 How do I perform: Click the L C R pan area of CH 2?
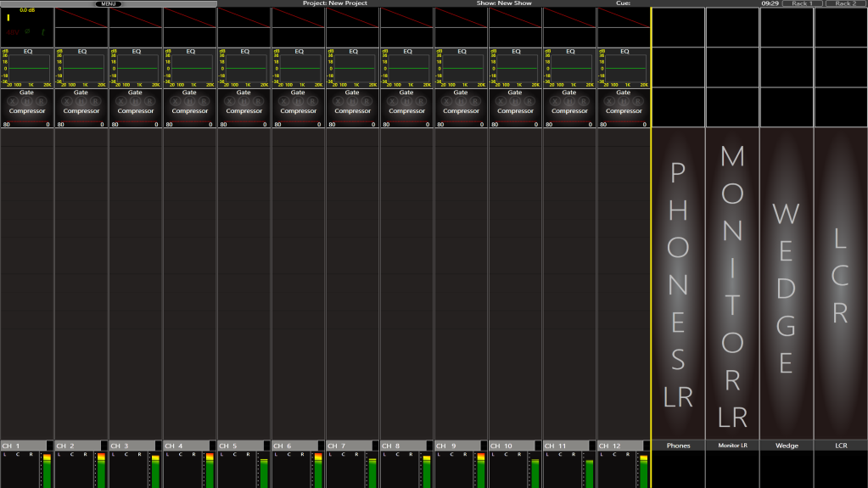74,469
